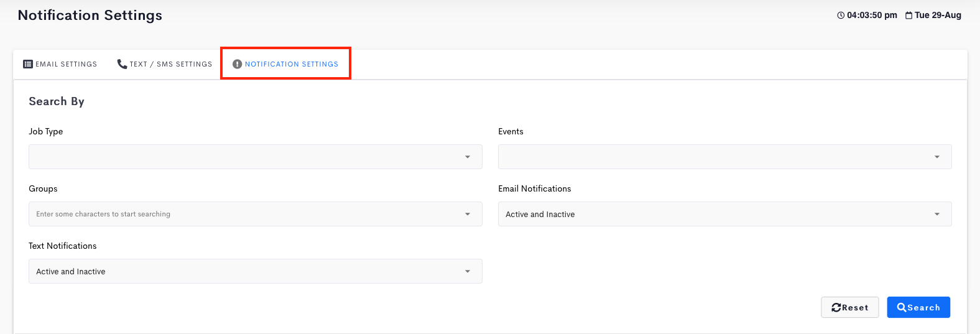Click the calendar icon next to Tue 29-Aug
The image size is (980, 334).
(909, 15)
